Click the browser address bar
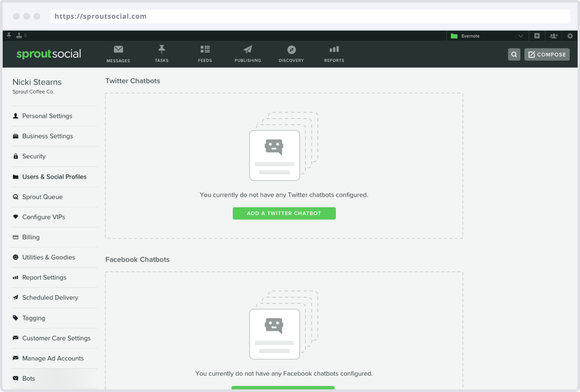The image size is (580, 392). (310, 16)
